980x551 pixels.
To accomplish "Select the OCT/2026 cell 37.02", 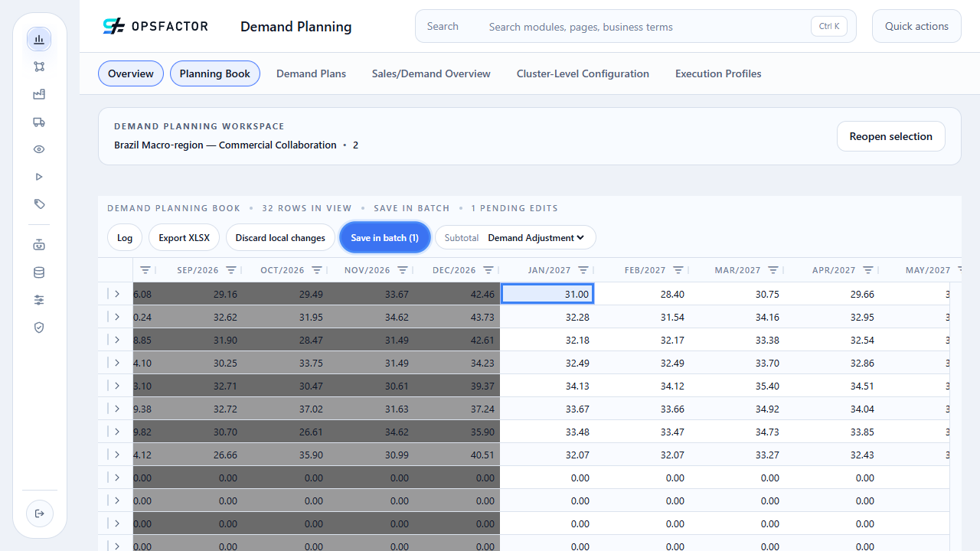I will [286, 409].
